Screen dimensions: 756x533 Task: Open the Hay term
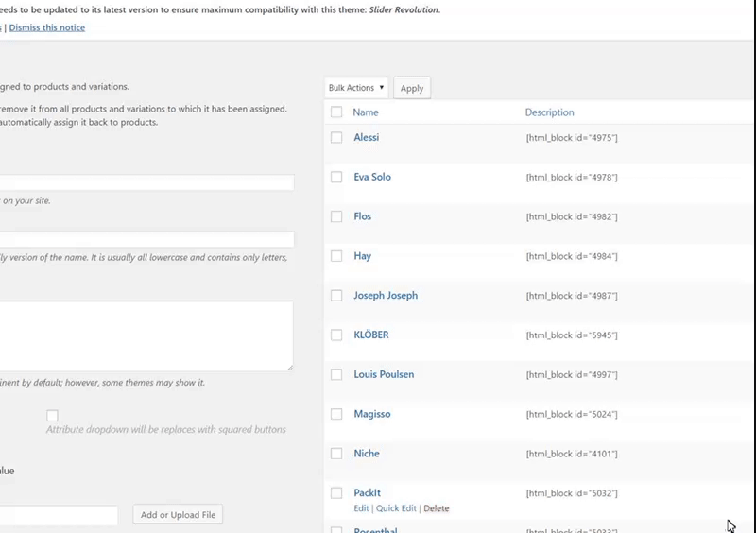coord(363,256)
